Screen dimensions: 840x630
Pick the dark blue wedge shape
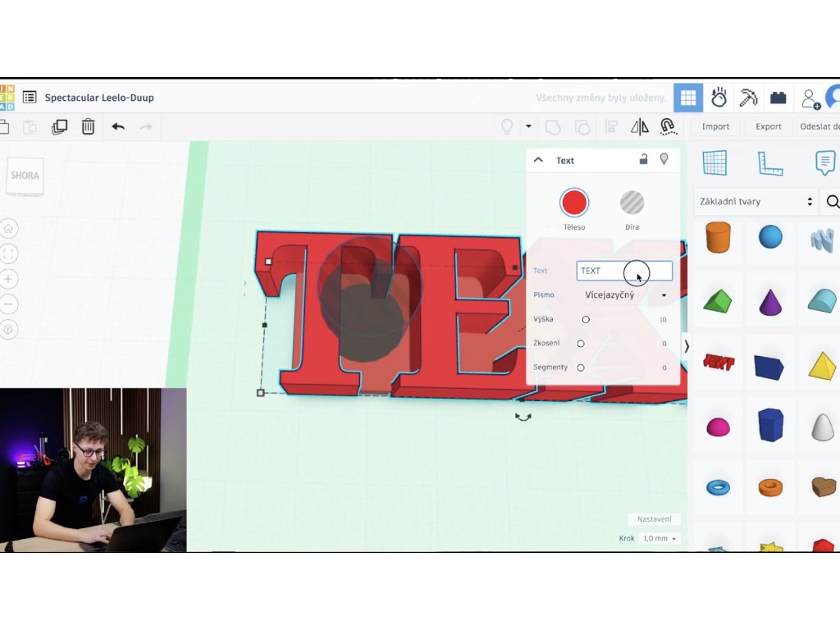coord(769,367)
